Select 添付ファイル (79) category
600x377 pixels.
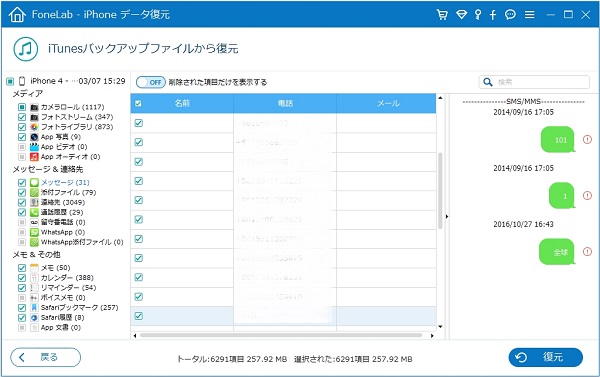pos(68,193)
